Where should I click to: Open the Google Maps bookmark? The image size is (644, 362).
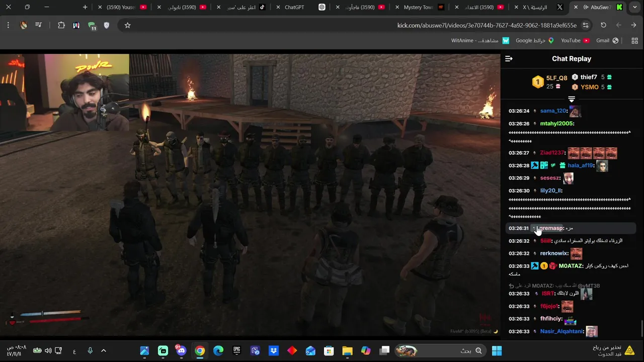pyautogui.click(x=534, y=41)
